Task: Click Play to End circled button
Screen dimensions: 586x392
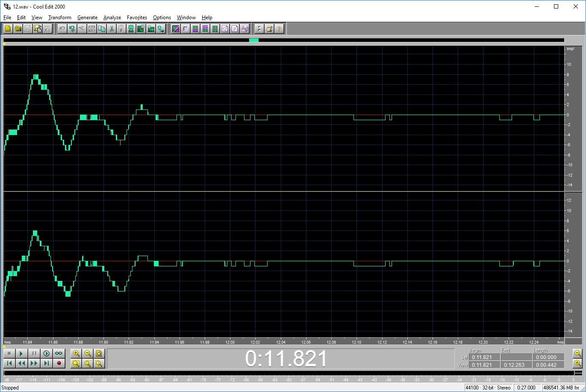Action: pos(46,354)
